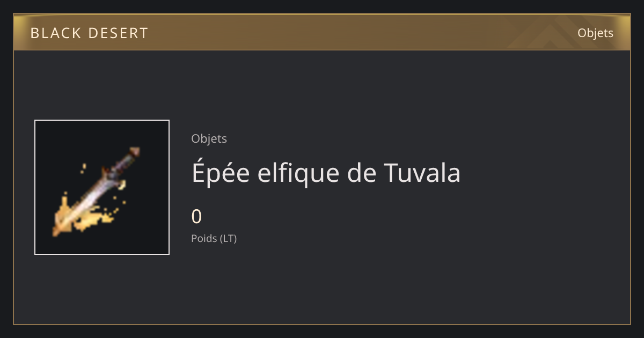Click the word Tuvala in the title

click(422, 173)
